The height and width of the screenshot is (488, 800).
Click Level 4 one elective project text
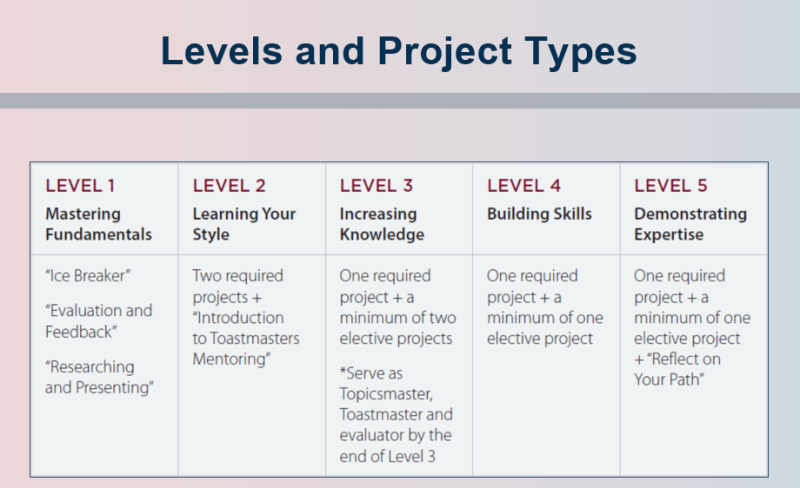tap(545, 328)
